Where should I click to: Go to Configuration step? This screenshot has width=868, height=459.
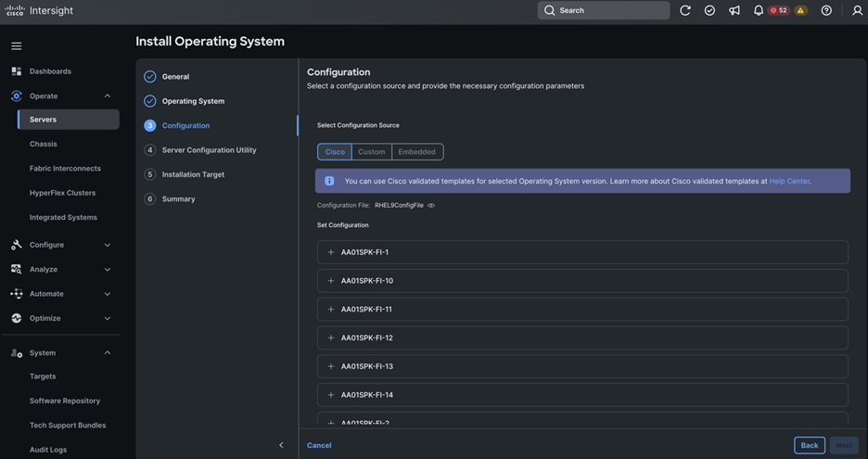[185, 126]
